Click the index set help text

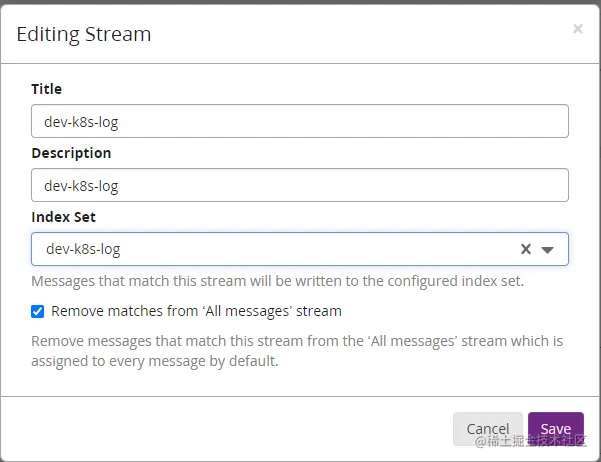click(x=277, y=281)
